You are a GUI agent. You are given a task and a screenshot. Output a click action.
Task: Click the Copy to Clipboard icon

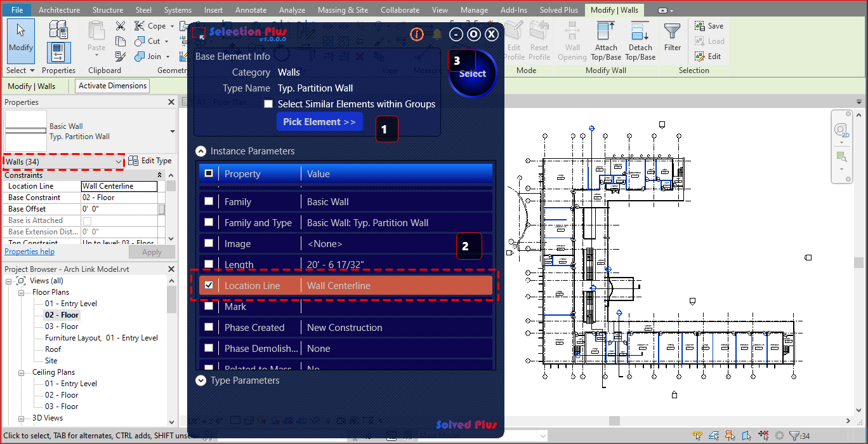point(121,41)
